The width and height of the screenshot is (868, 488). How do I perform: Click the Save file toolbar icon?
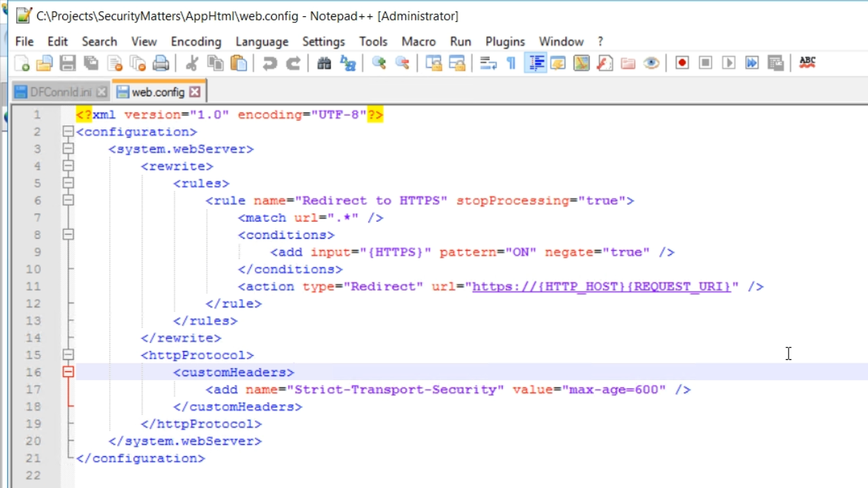tap(67, 63)
